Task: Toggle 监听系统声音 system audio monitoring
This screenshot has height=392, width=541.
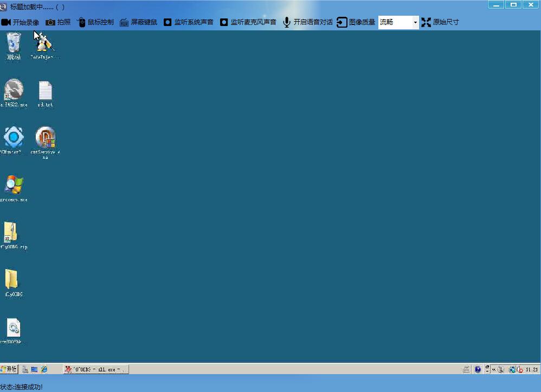Action: (189, 22)
